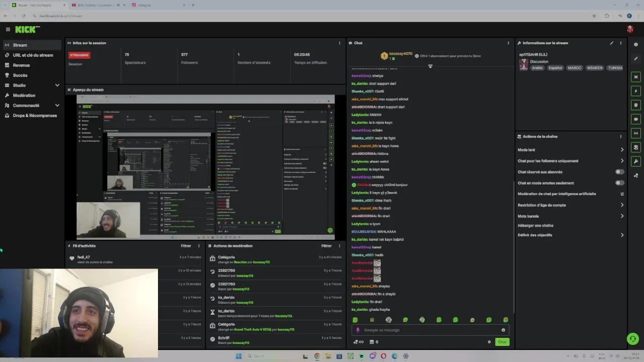
Task: Open a new browser tab
Action: 193,5
